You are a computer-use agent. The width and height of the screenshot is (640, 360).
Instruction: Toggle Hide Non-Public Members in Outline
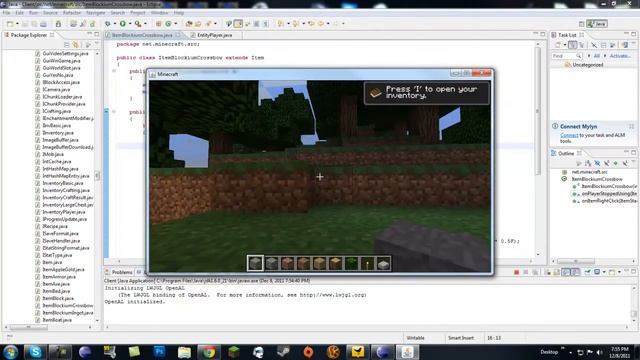616,163
